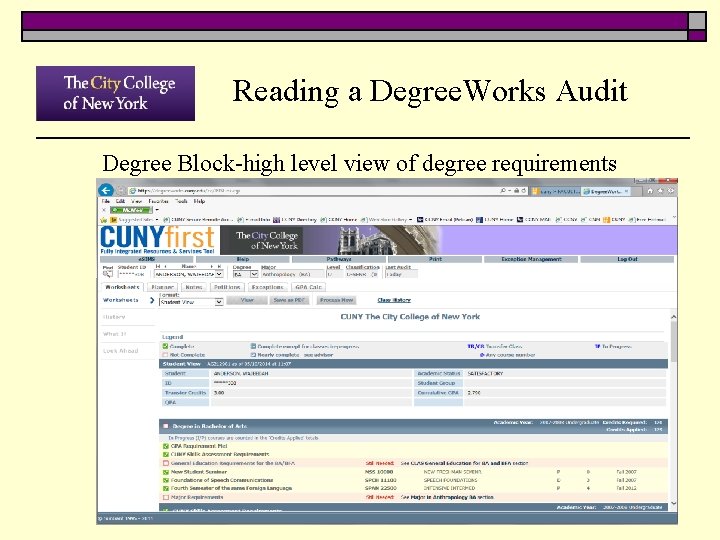Click the browser back arrow button
Screen dimensions: 720x540
(106, 190)
